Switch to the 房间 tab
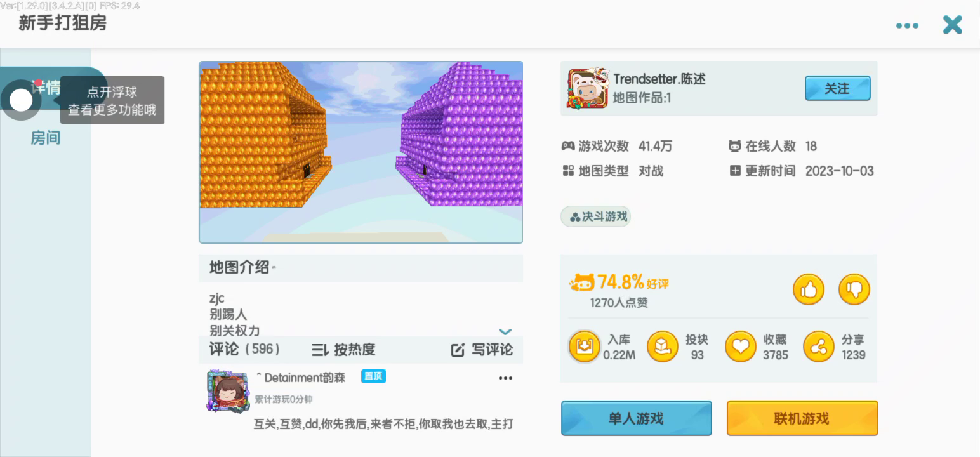This screenshot has width=980, height=457. point(46,138)
